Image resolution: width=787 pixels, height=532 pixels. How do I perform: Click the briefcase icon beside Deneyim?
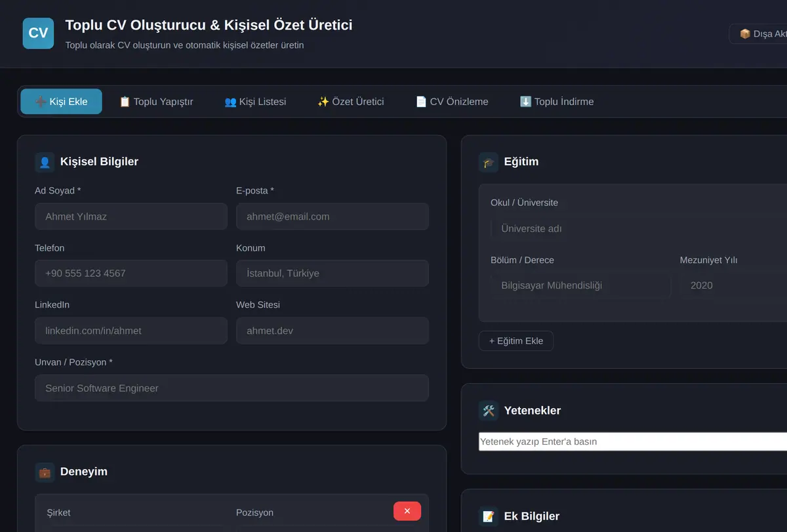click(x=45, y=472)
